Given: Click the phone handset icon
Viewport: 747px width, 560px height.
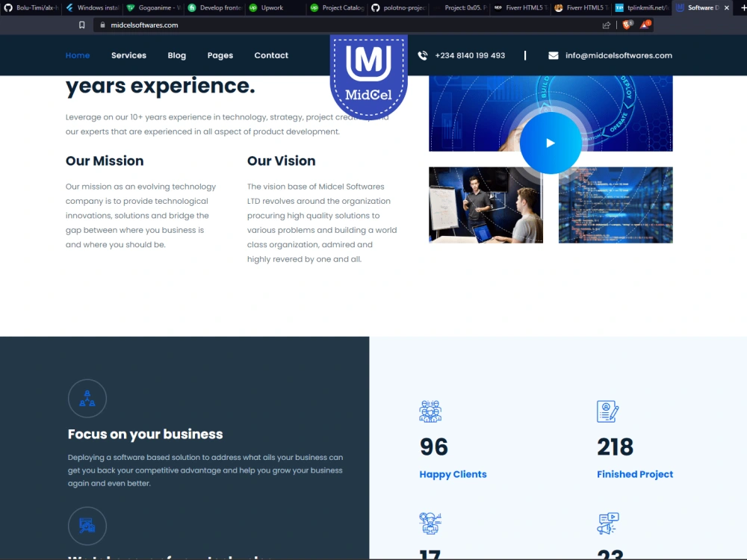Looking at the screenshot, I should pyautogui.click(x=423, y=56).
